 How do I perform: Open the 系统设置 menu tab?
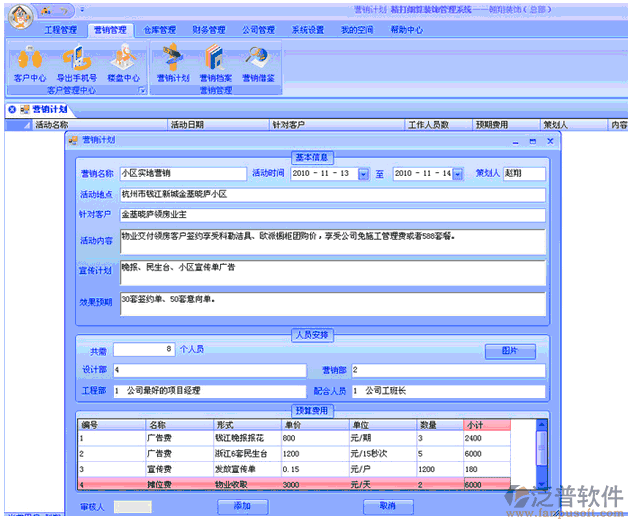[308, 31]
